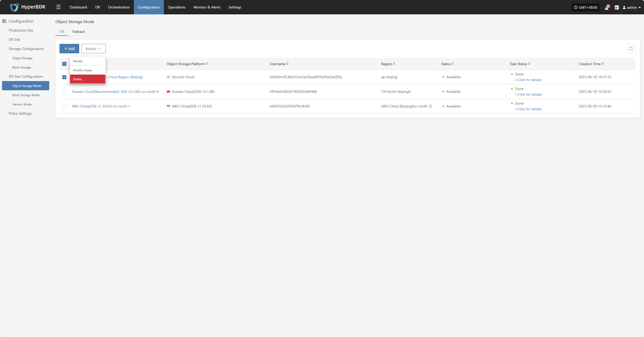This screenshot has height=337, width=644.
Task: Click the Configuration gear icon in sidebar
Action: coord(4,21)
